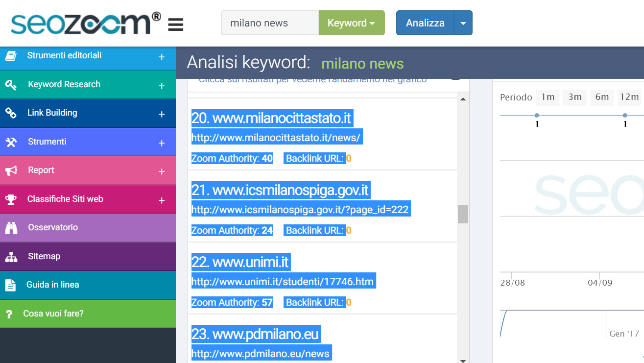Open pdmilano.eu/news URL link
This screenshot has width=644, height=363.
[261, 354]
